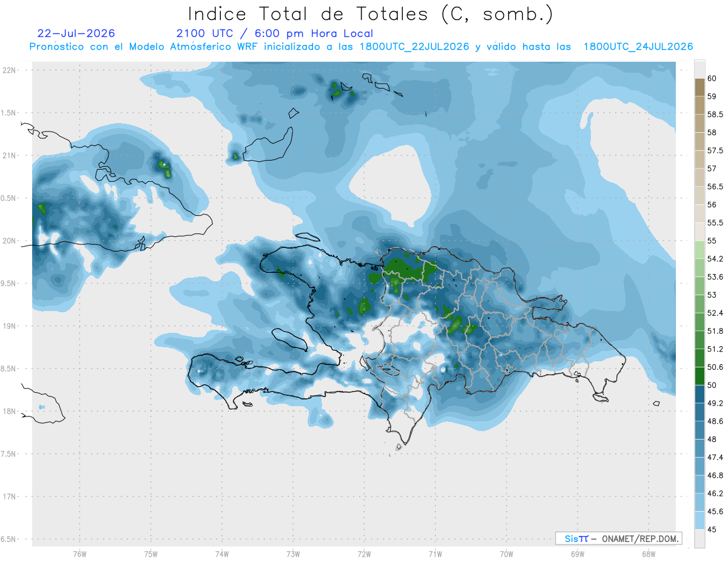Click the colorbar value '50.6'
The width and height of the screenshot is (728, 562).
(x=715, y=367)
